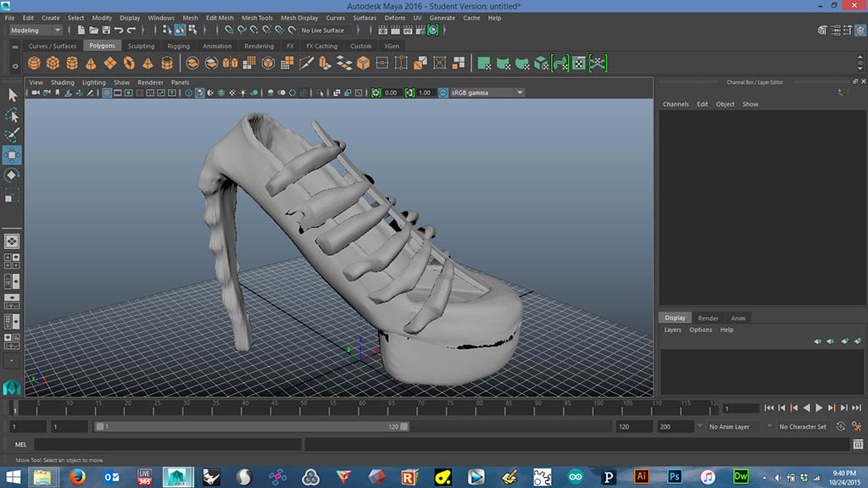Open the Edit Mesh menu

pyautogui.click(x=220, y=18)
